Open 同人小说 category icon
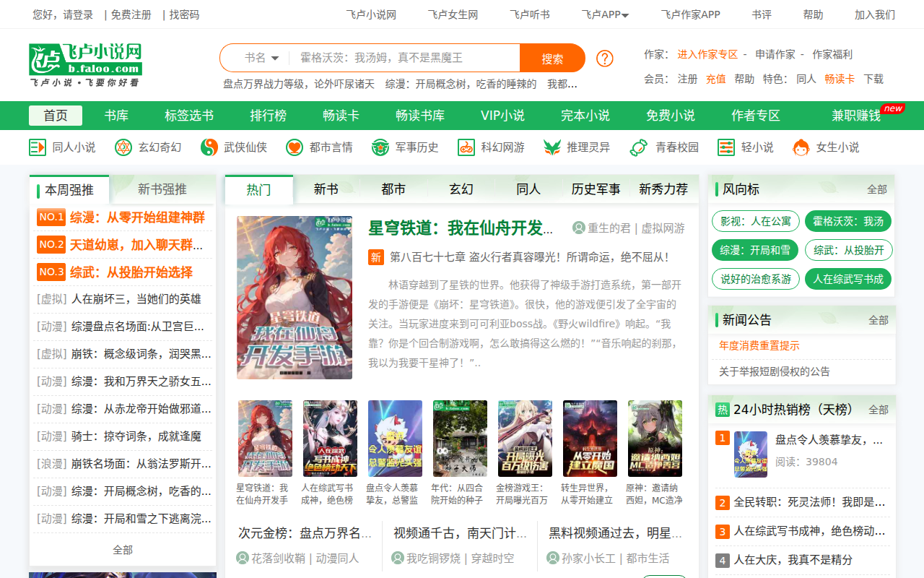Image resolution: width=924 pixels, height=578 pixels. click(38, 147)
